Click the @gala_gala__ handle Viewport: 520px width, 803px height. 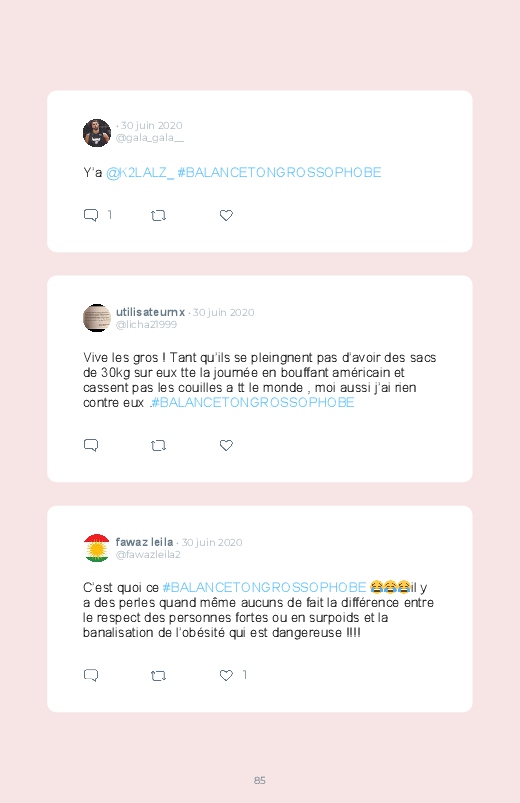(x=150, y=138)
